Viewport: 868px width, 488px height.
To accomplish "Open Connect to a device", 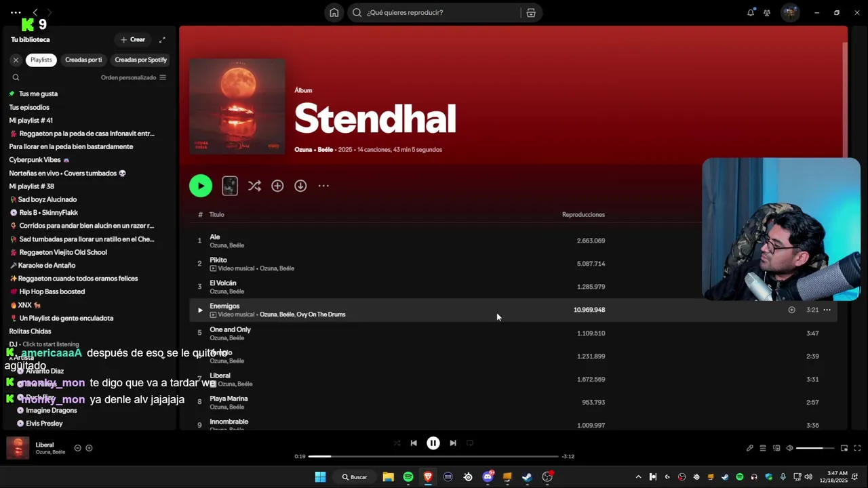I will click(x=776, y=448).
